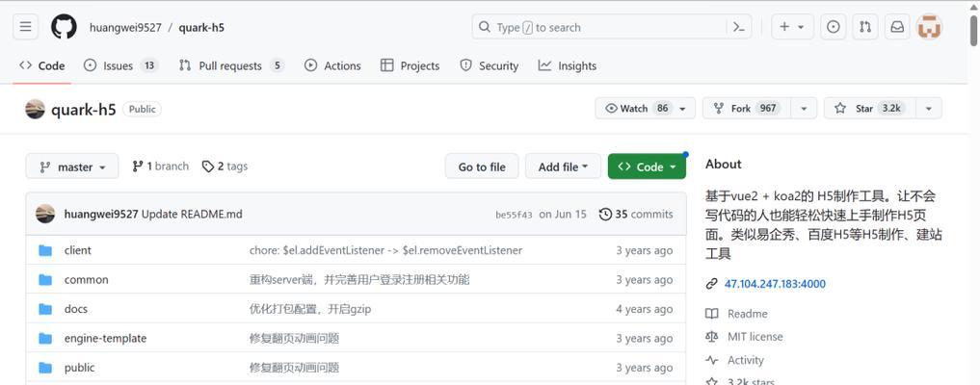View the 35 commits history

click(636, 214)
